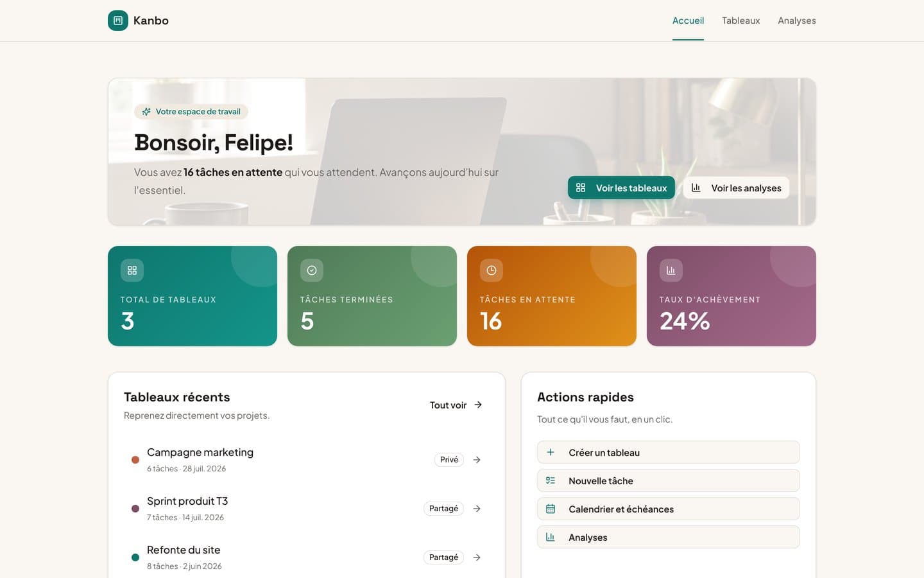Click the Total de tableaux value 3
The image size is (924, 578).
[x=128, y=321]
